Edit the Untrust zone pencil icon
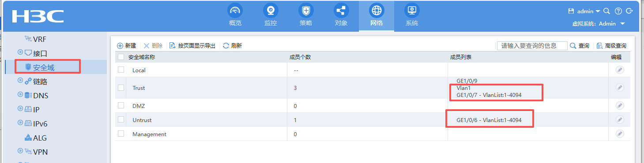This screenshot has height=163, width=644. point(620,120)
